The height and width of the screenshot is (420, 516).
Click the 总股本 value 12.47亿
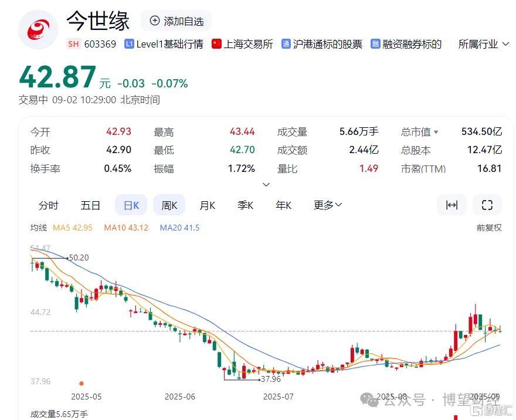click(485, 150)
